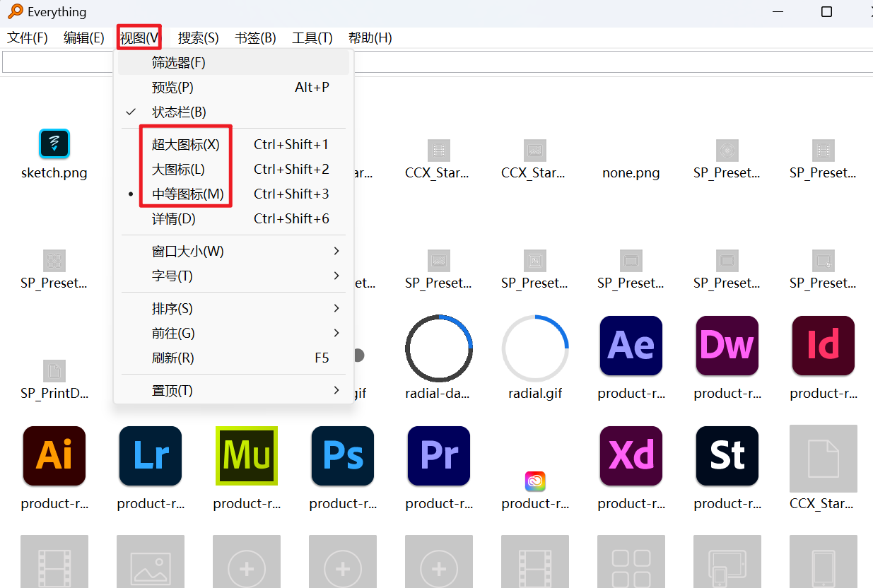Select the radial.gif light ring file
The width and height of the screenshot is (873, 588).
pyautogui.click(x=535, y=348)
